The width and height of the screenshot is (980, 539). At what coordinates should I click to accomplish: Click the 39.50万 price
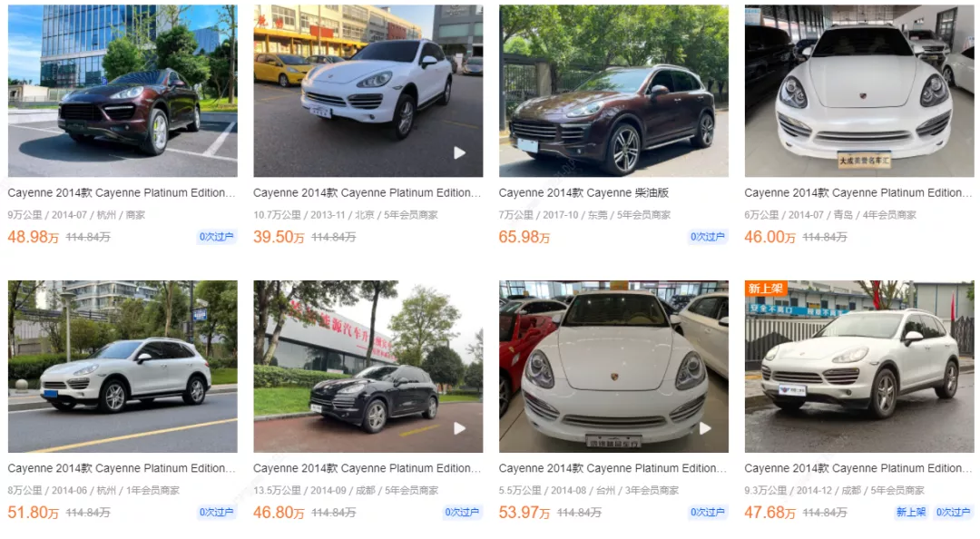point(279,237)
